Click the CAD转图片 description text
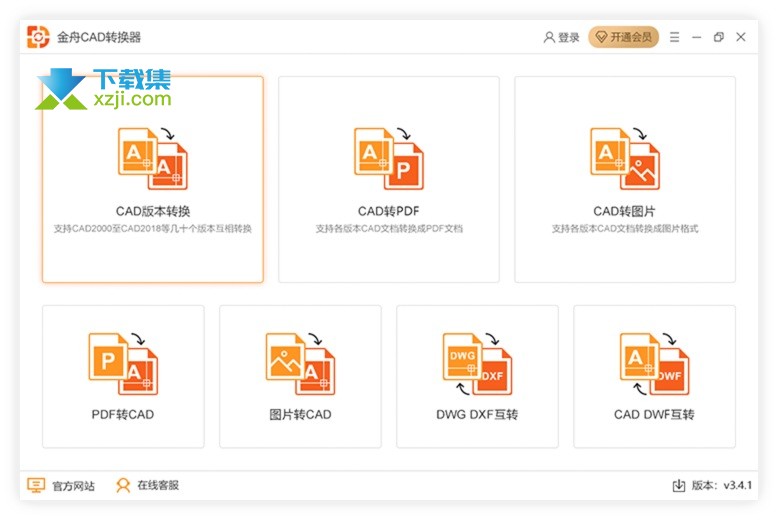The height and width of the screenshot is (520, 778). point(625,229)
